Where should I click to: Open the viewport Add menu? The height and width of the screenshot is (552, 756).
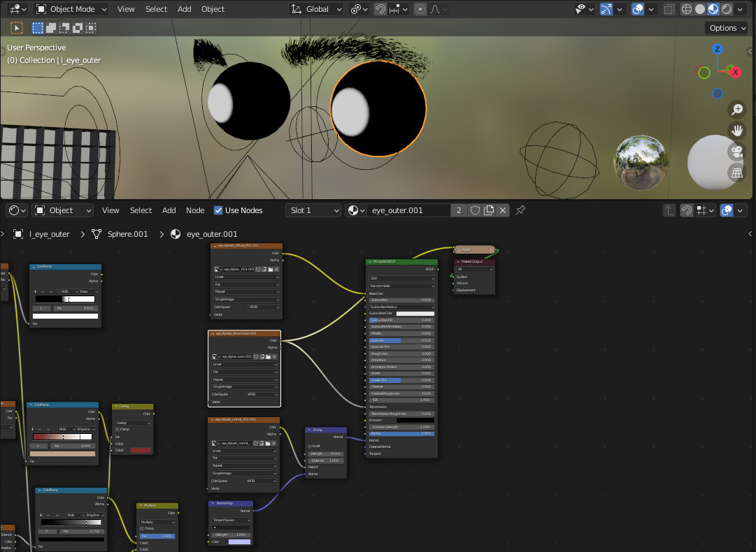pos(184,9)
